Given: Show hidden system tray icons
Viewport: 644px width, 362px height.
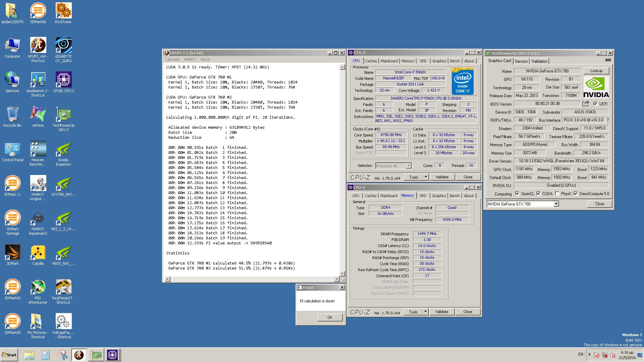Looking at the screenshot, I should click(x=589, y=355).
